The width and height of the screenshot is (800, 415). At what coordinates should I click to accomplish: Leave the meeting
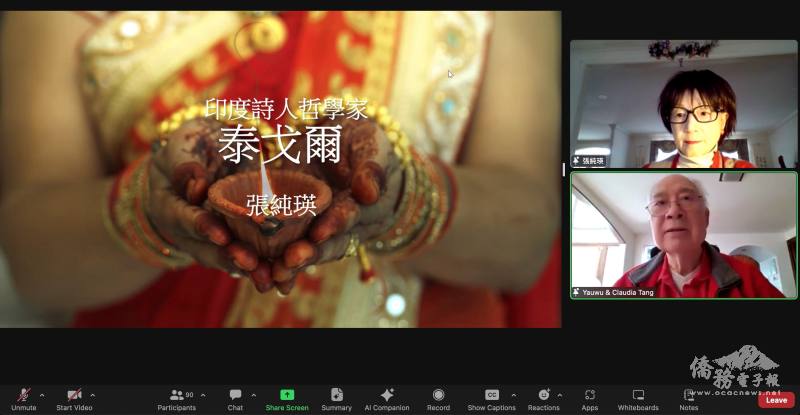coord(776,400)
